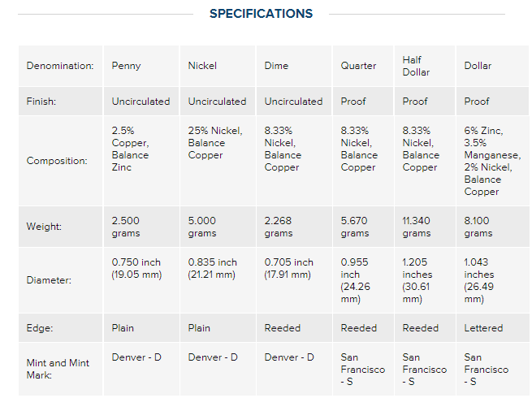This screenshot has height=411, width=532.
Task: Select the Denomination row label
Action: pyautogui.click(x=60, y=66)
